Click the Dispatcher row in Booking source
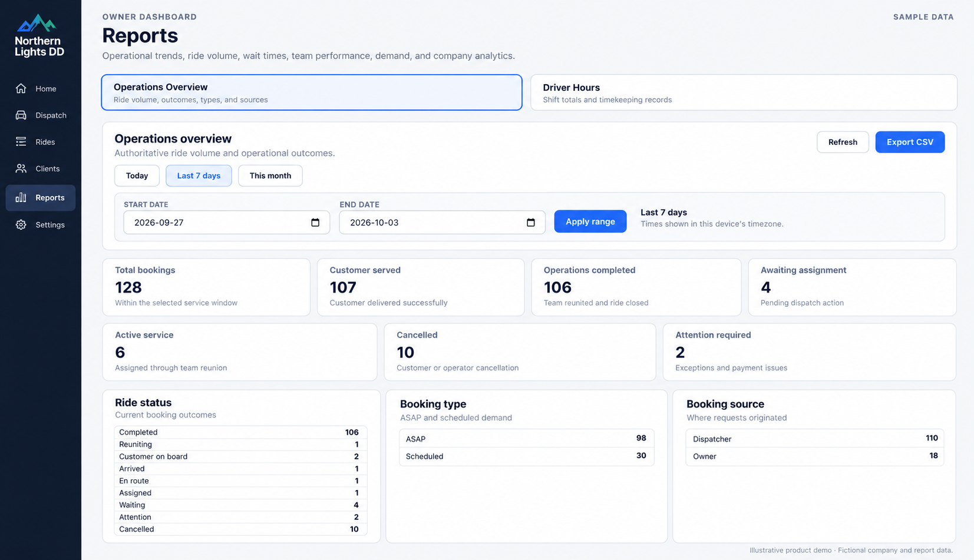 click(814, 439)
